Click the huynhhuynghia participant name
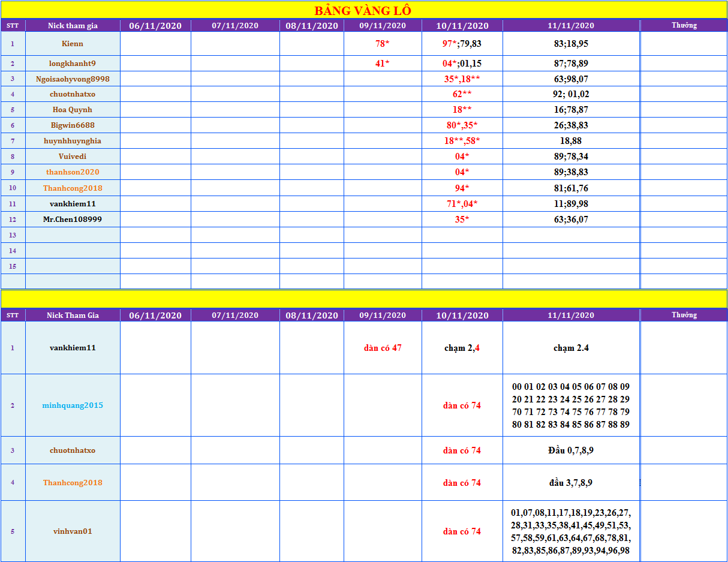728x562 pixels. (73, 141)
